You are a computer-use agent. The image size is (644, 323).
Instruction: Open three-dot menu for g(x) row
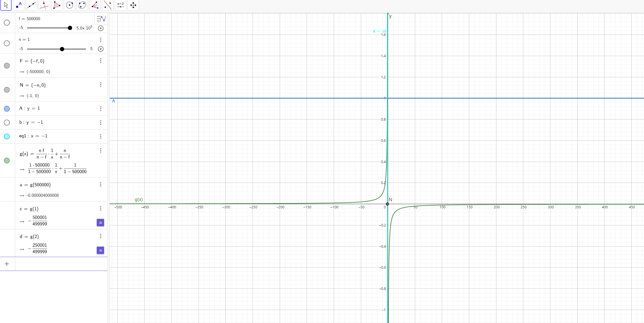101,150
